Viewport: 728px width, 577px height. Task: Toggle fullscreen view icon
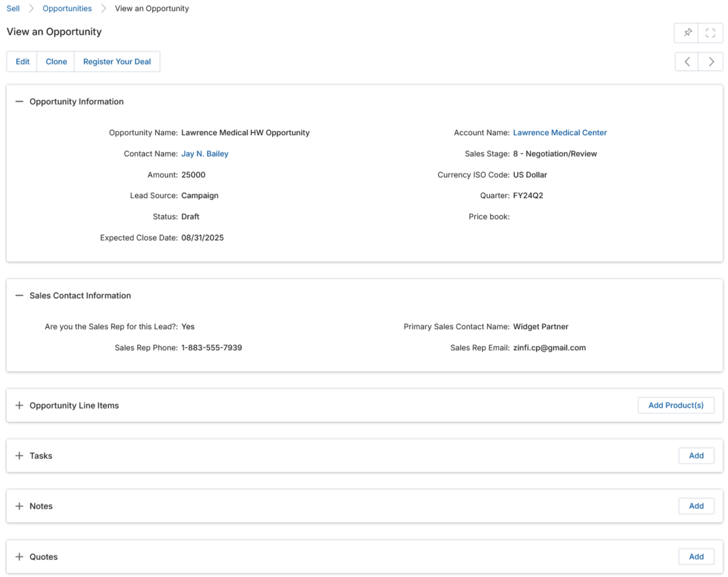[x=710, y=33]
